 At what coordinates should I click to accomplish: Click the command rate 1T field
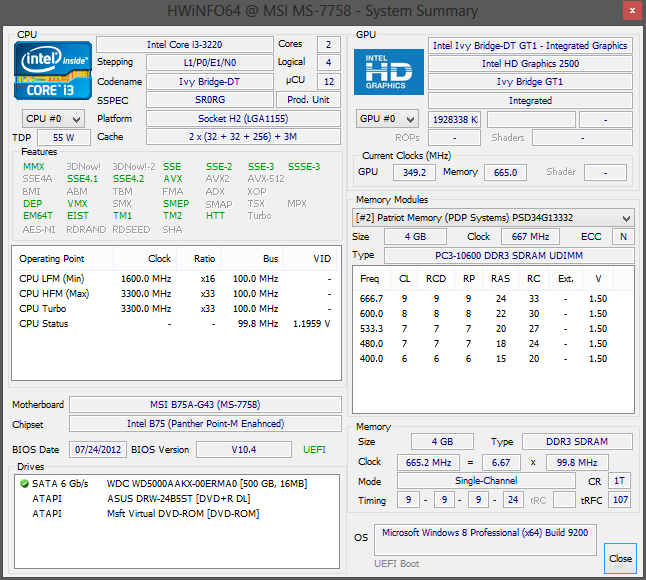click(x=619, y=481)
